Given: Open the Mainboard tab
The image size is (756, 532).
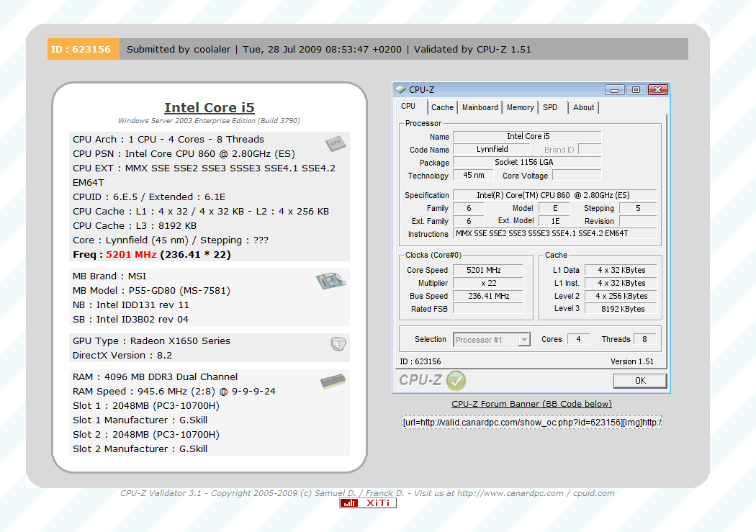Looking at the screenshot, I should coord(480,107).
